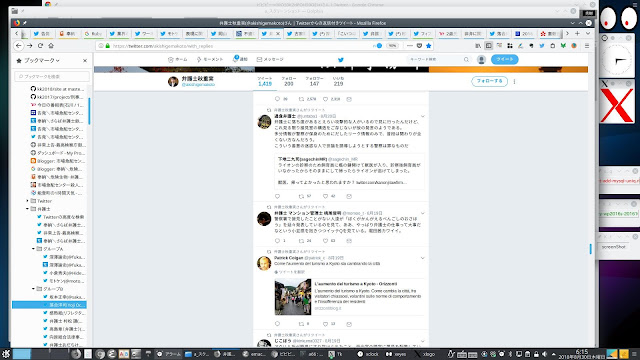Retweet the マンション管理士 tweet
Image resolution: width=640 pixels, height=360 pixels.
301,241
